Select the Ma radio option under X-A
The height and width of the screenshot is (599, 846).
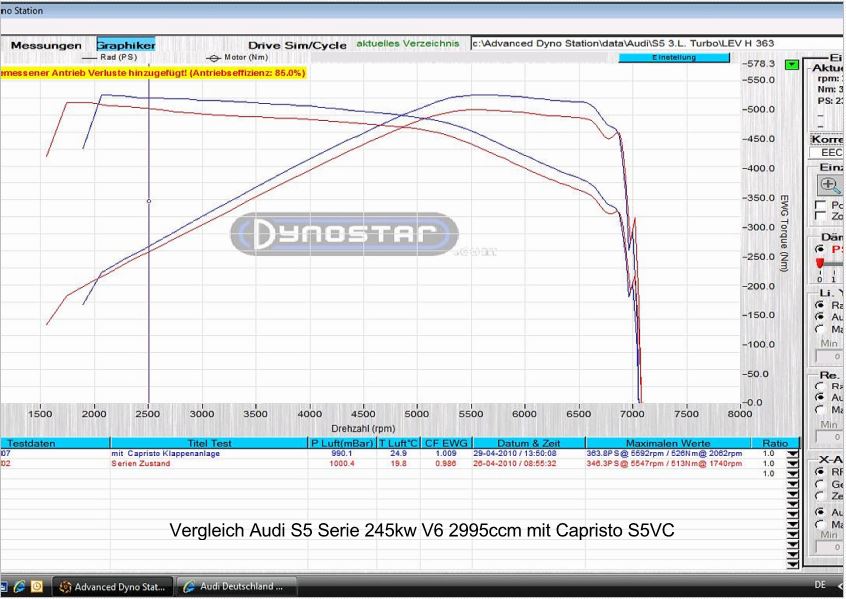(x=819, y=521)
